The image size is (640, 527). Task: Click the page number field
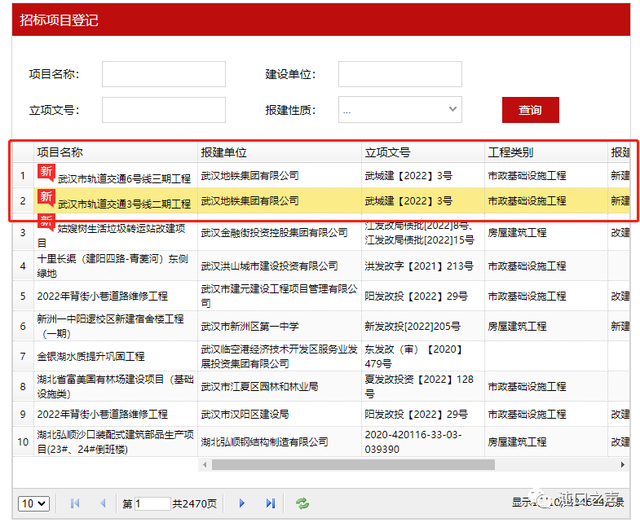(x=152, y=503)
